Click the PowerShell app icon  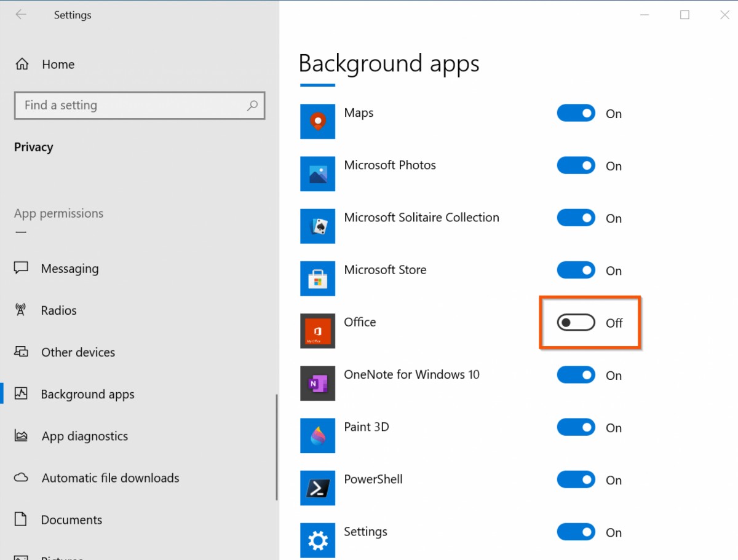(317, 487)
